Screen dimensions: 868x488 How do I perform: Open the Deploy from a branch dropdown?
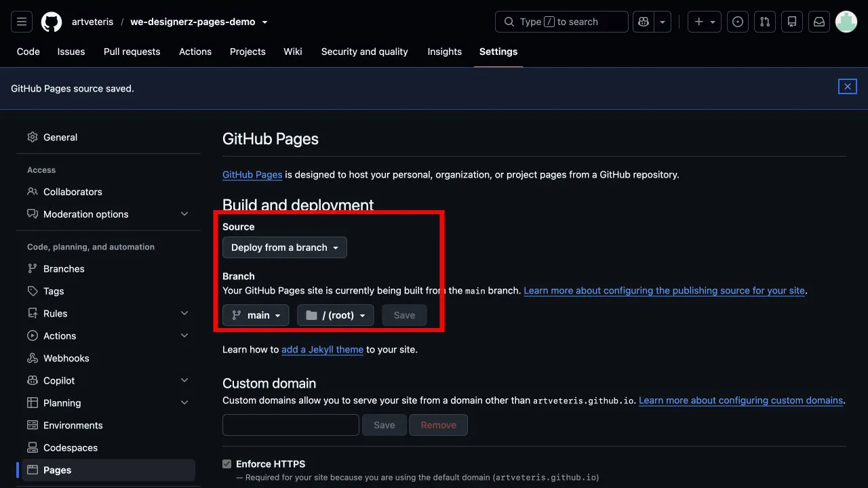285,247
